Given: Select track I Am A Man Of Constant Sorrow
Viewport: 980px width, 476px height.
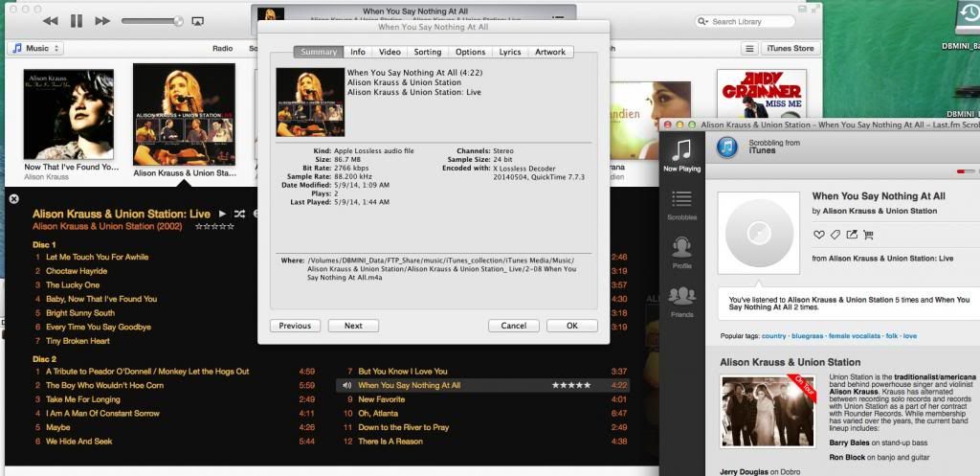Looking at the screenshot, I should (x=102, y=414).
